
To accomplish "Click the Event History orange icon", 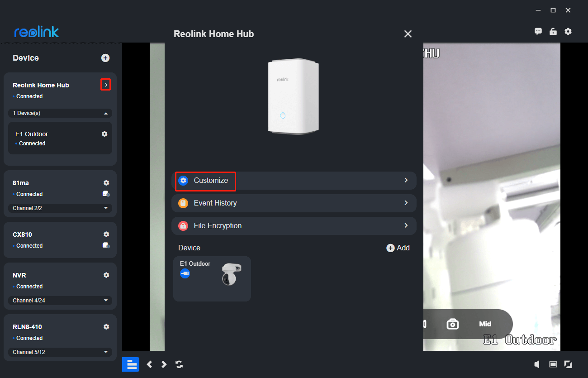I will click(183, 203).
